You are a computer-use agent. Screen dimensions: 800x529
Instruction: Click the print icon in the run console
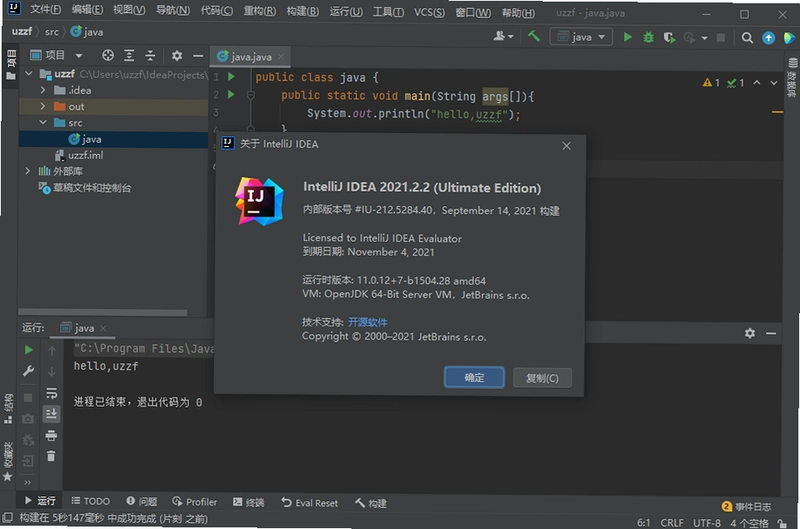click(52, 435)
